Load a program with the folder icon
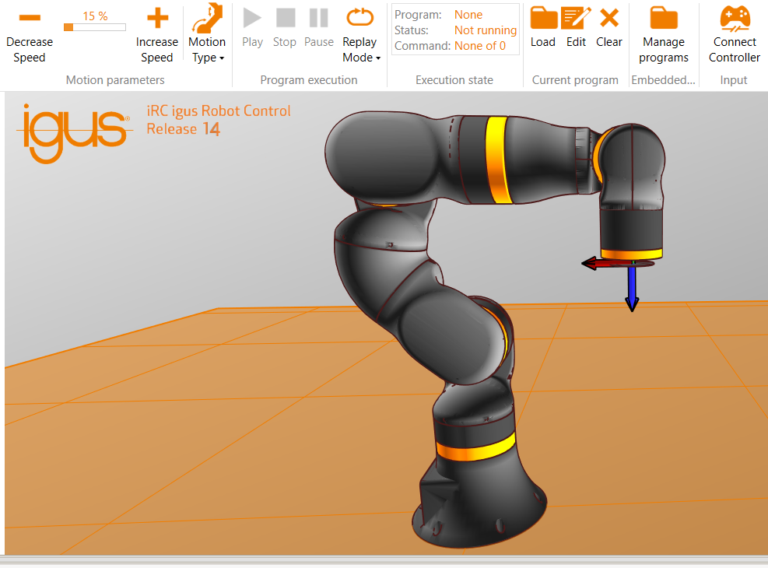Screen dimensions: 768x568 click(543, 19)
